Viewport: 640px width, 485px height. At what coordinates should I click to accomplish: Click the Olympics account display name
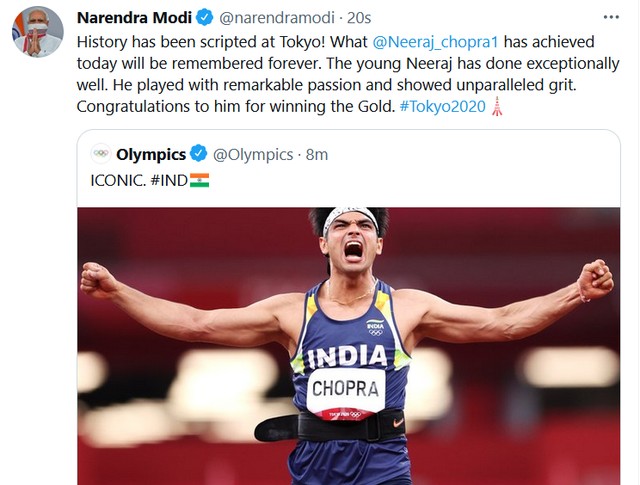tap(151, 155)
